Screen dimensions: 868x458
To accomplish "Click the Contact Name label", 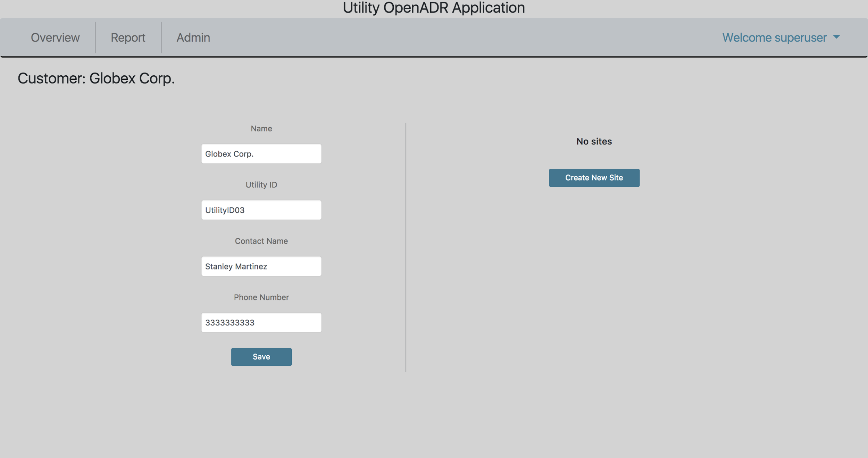I will coord(261,241).
